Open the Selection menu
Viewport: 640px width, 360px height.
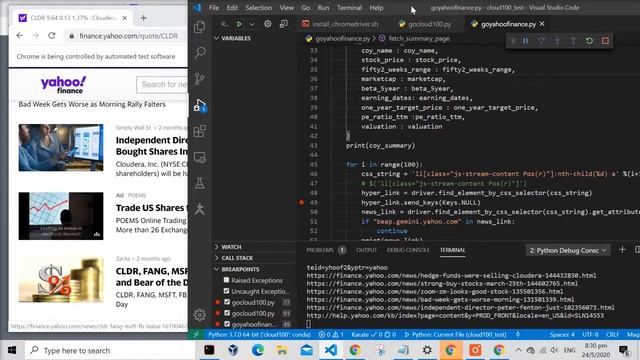[x=259, y=8]
